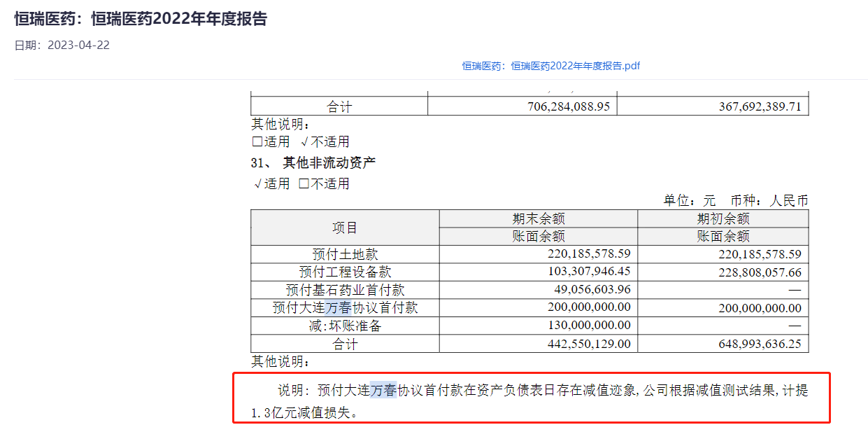Click the 预付大连万春协议首付款 row label
The width and height of the screenshot is (868, 432).
click(x=345, y=307)
